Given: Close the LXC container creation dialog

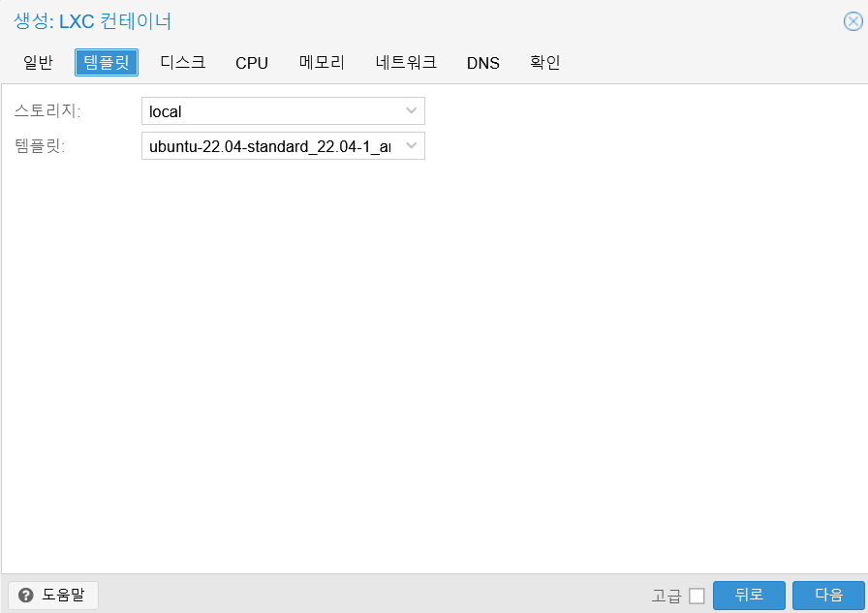Looking at the screenshot, I should 852,21.
